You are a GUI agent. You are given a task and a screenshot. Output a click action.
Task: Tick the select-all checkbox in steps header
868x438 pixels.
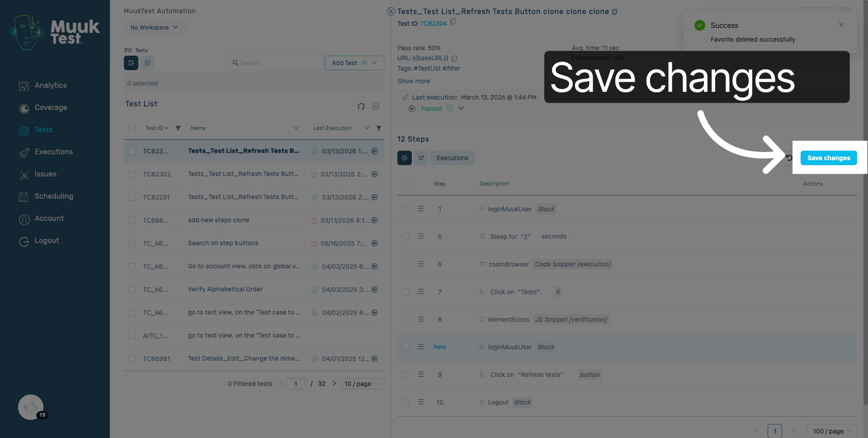(x=406, y=184)
